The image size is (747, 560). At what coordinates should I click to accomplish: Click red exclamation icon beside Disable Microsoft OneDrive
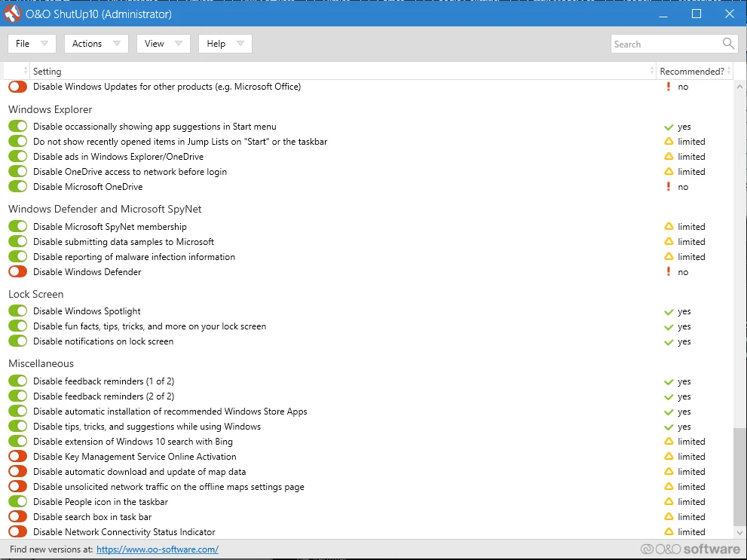point(669,187)
